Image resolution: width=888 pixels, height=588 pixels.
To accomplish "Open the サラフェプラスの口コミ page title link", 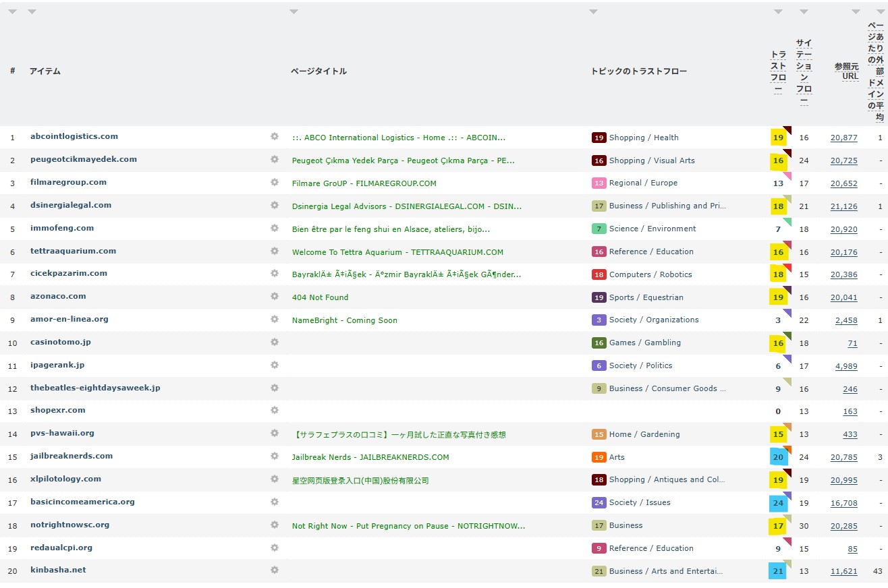I will pyautogui.click(x=399, y=435).
